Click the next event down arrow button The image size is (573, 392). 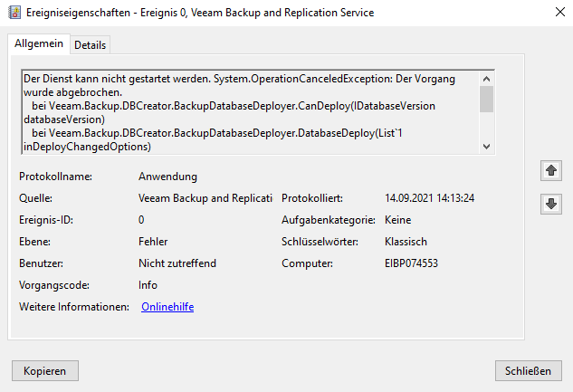coord(549,204)
